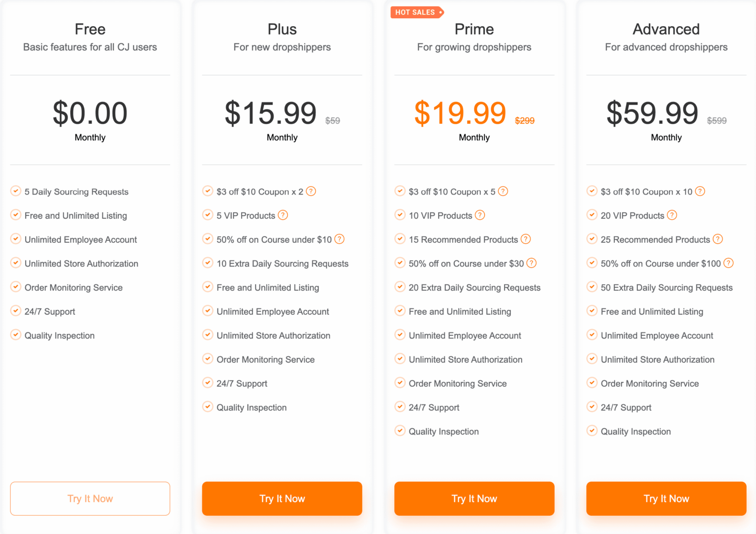Click help icon for 50% off Course under $100
Screen dimensions: 756x534
(729, 263)
